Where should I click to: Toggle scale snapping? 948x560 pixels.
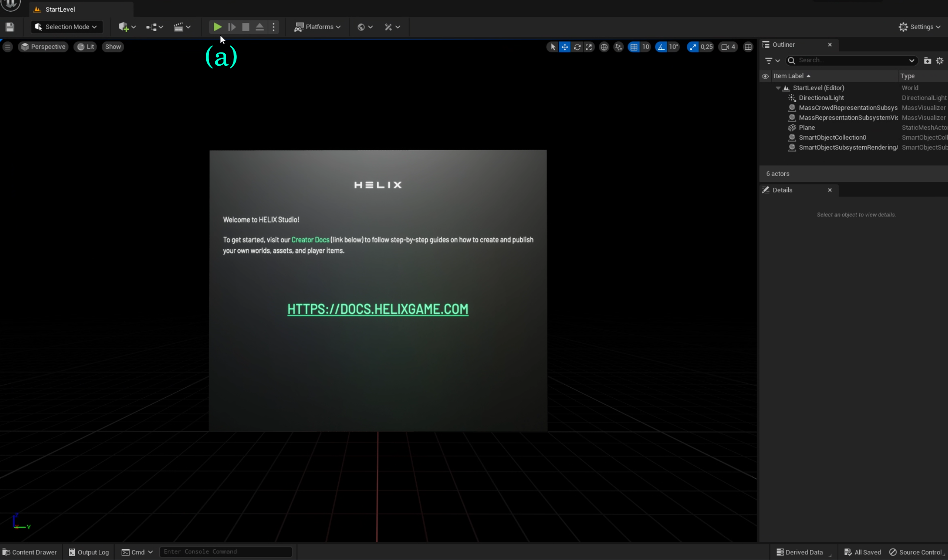(693, 47)
